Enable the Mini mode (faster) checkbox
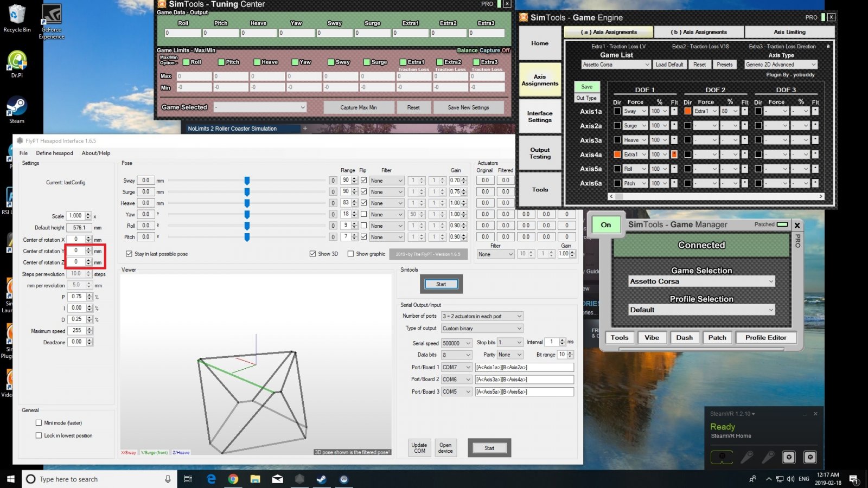Screen dimensions: 868x488 click(x=39, y=423)
